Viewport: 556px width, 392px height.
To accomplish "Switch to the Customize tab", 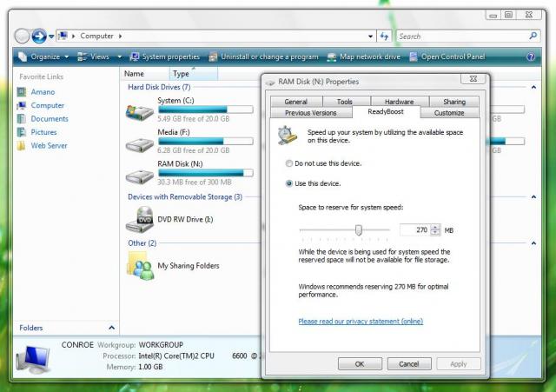I will coord(449,113).
